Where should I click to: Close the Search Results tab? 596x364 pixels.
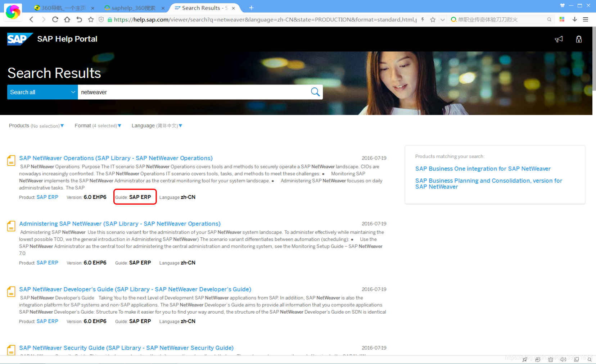pyautogui.click(x=234, y=8)
